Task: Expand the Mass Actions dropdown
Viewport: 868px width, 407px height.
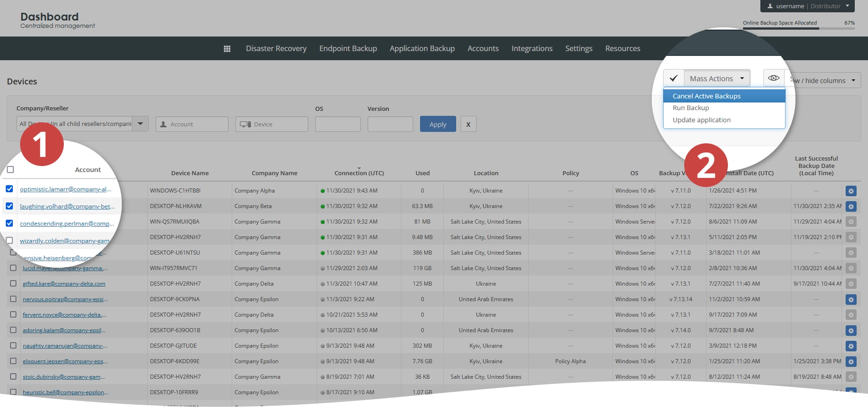Action: tap(717, 78)
